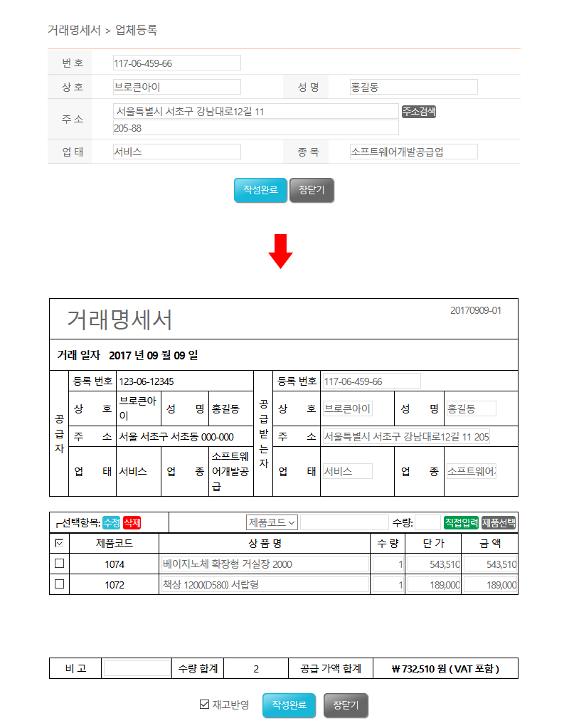Click the green 직접입력 button
Screen dimensions: 569x728
pyautogui.click(x=461, y=522)
